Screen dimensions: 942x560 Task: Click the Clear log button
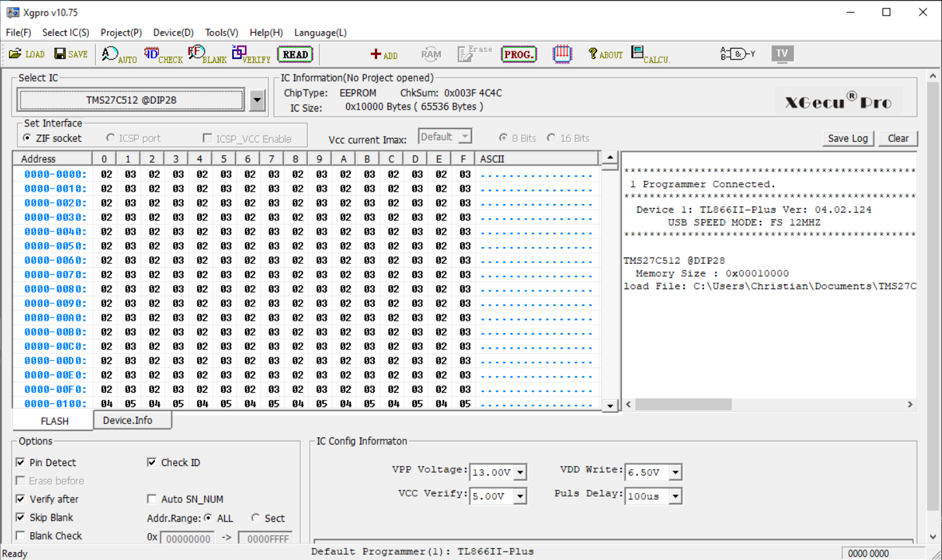point(898,138)
